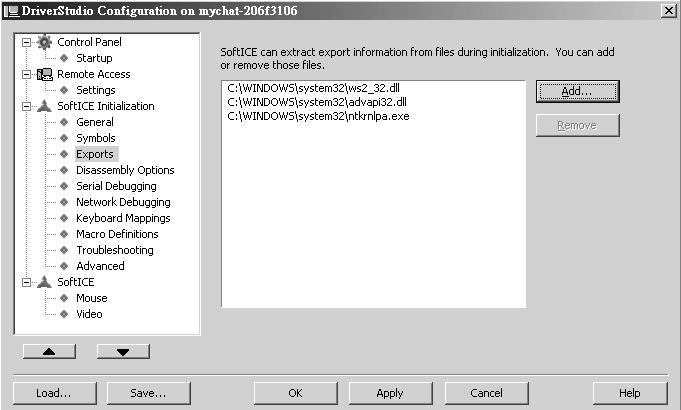The height and width of the screenshot is (410, 681).
Task: Click the diamond bullet next to Exports
Action: point(64,154)
